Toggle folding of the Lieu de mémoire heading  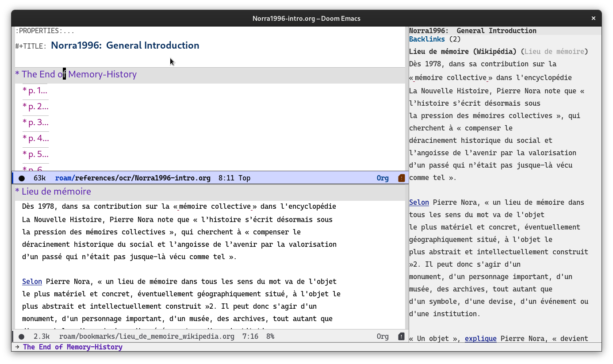[x=53, y=191]
